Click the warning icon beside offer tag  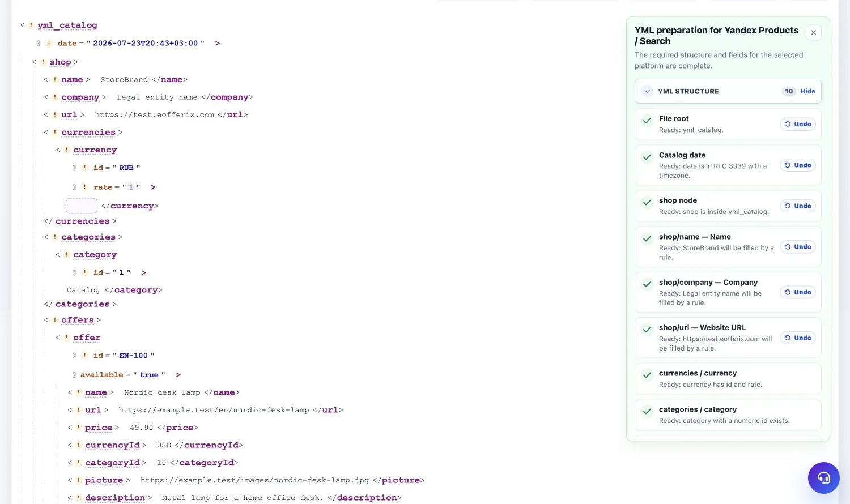(67, 338)
